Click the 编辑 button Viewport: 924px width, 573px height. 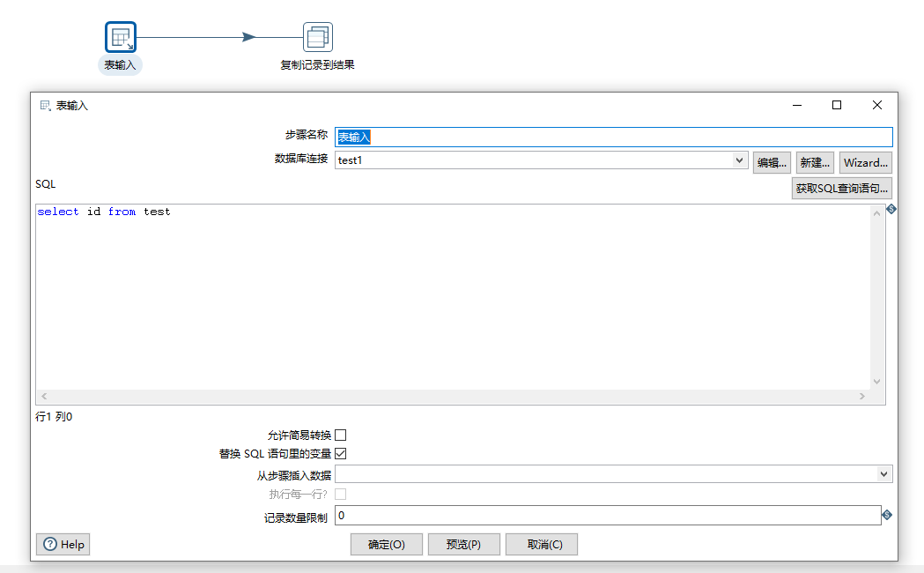(x=772, y=162)
